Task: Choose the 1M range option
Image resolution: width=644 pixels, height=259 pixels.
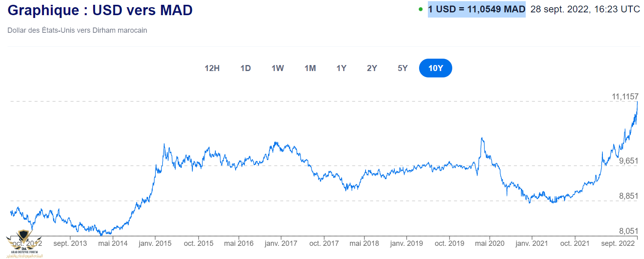Action: (310, 68)
